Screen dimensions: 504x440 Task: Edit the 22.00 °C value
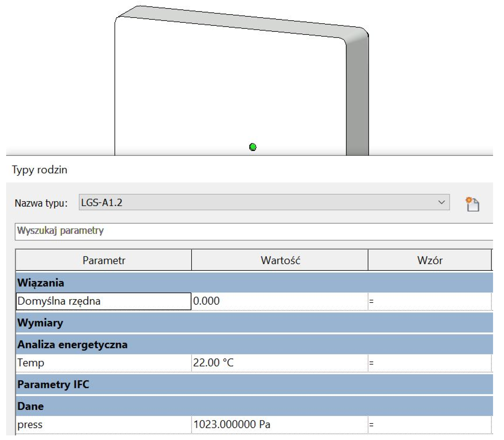[x=280, y=363]
